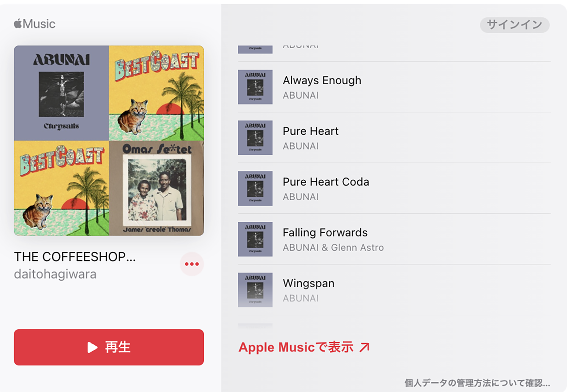
Task: Click the Pure Heart Coda album thumbnail
Action: tap(255, 188)
